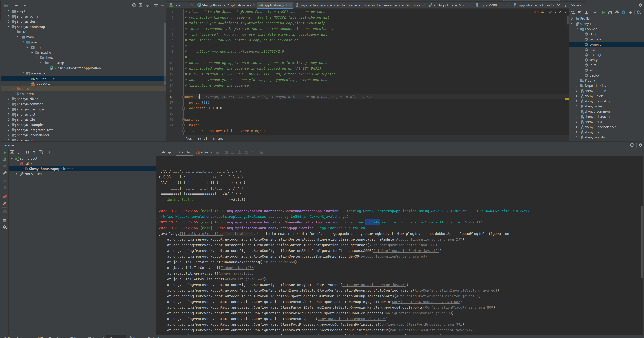Screen dimensions: 644x338
Task: Click Execute Maven Goal 'm' icon
Action: pos(610,12)
